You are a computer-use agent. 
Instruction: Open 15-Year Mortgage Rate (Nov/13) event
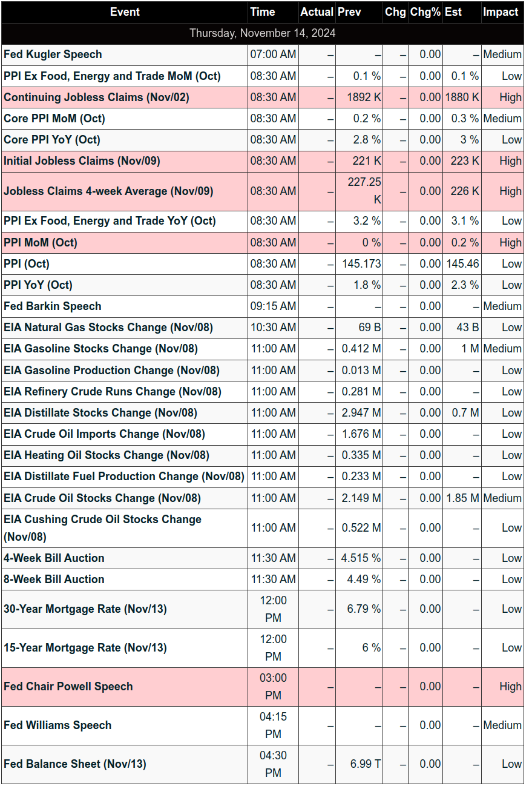point(85,648)
